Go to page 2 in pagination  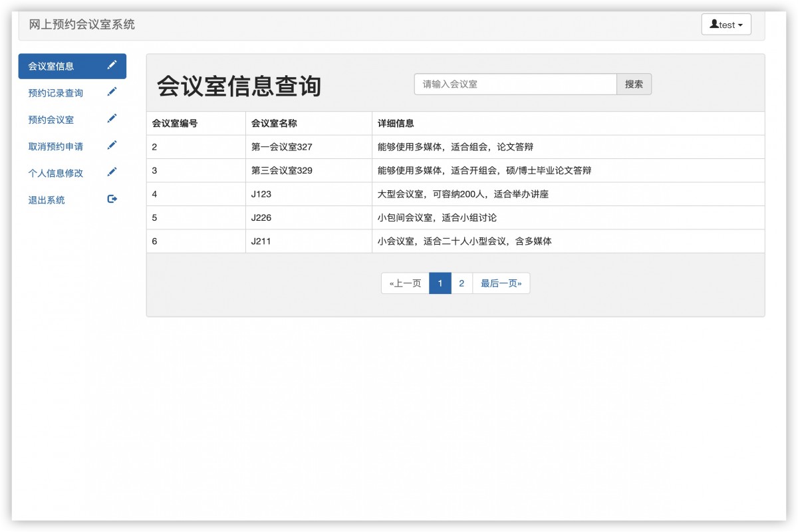(x=462, y=283)
